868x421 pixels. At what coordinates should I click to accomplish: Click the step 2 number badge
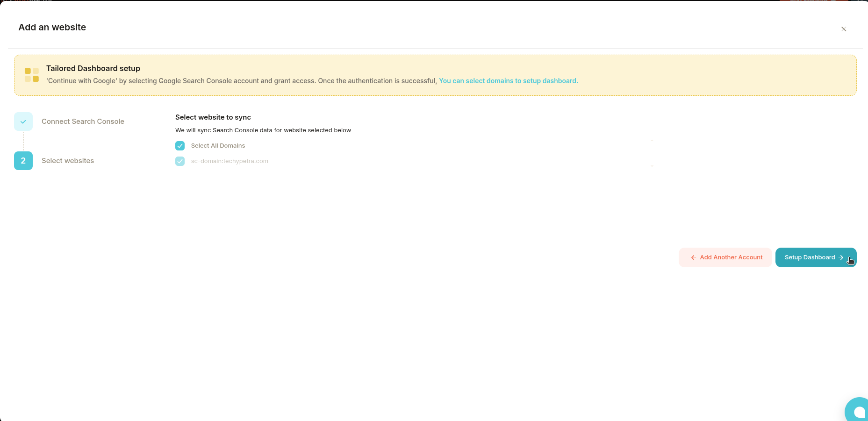pos(23,160)
